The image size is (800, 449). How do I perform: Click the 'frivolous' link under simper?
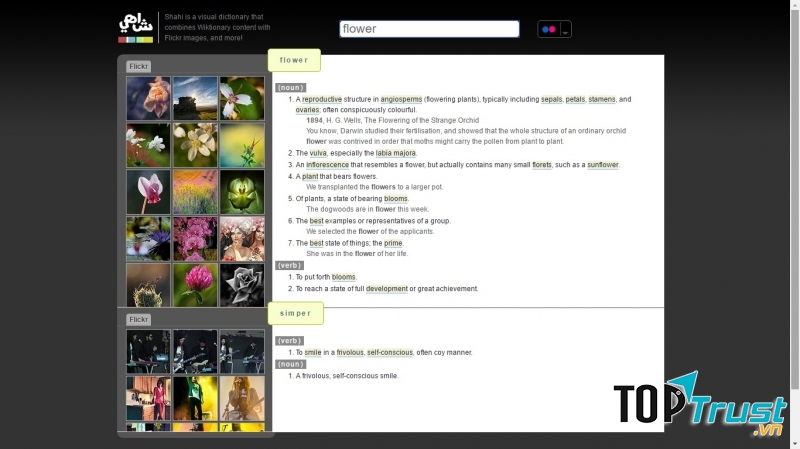click(x=350, y=353)
